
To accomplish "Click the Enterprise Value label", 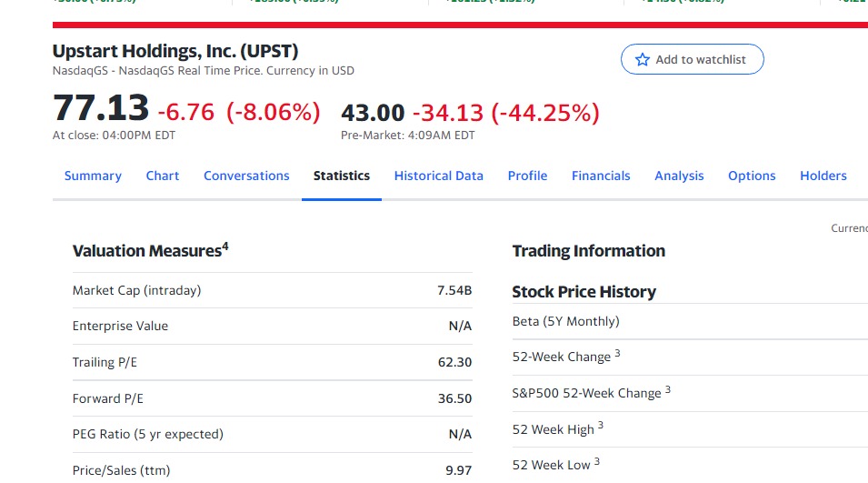I will pyautogui.click(x=120, y=326).
